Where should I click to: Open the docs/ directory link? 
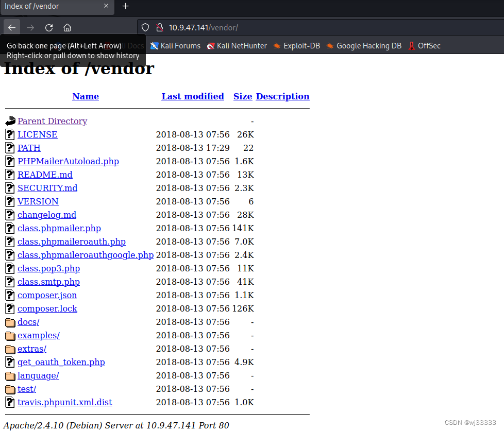[29, 322]
